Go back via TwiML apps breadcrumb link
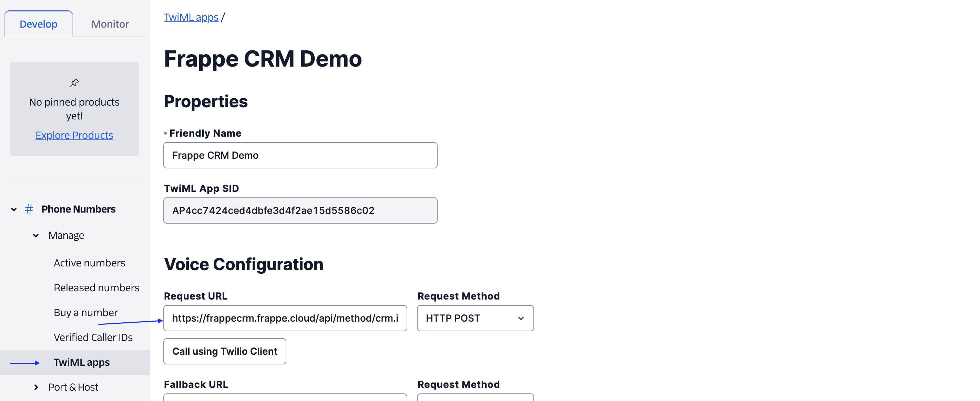The width and height of the screenshot is (980, 401). [x=191, y=17]
